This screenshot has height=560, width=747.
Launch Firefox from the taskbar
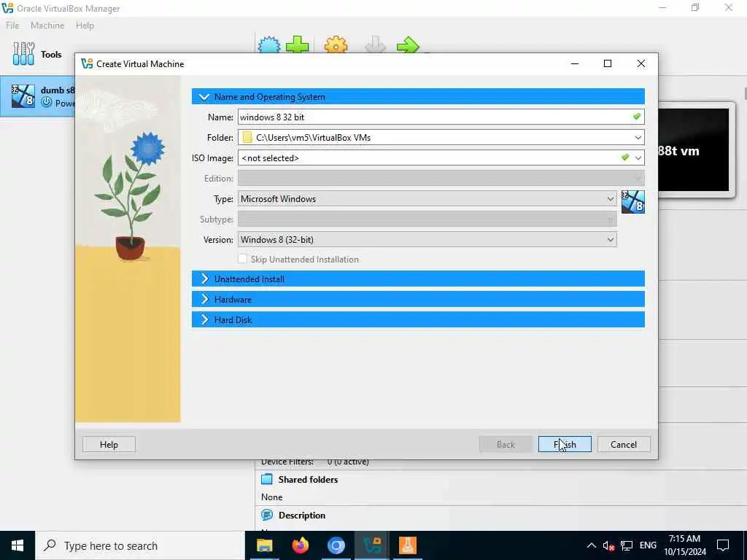click(x=300, y=545)
